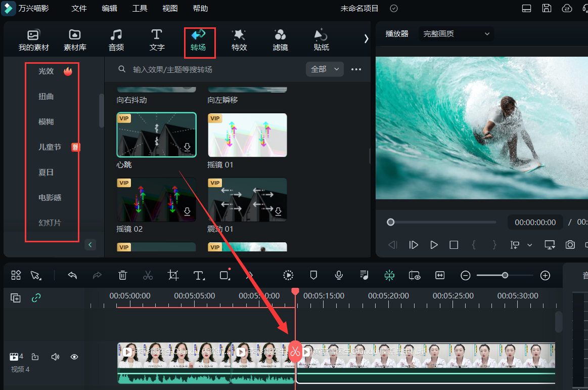The height and width of the screenshot is (390, 588).
Task: Expand more tabs with the right chevron arrow
Action: click(x=366, y=38)
